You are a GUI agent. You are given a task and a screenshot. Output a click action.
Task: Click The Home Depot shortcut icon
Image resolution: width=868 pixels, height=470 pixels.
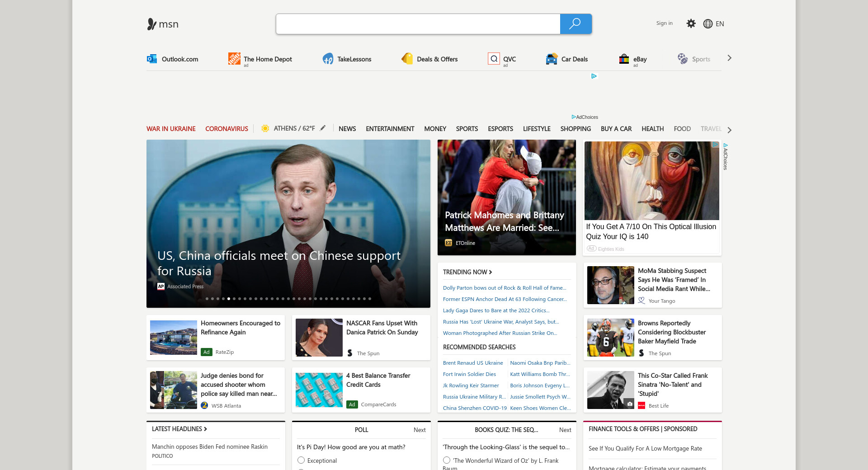tap(234, 59)
